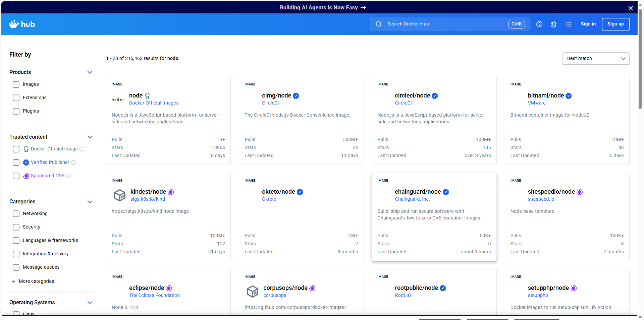Image resolution: width=644 pixels, height=320 pixels.
Task: Open the Okteto publisher link
Action: pyautogui.click(x=269, y=199)
